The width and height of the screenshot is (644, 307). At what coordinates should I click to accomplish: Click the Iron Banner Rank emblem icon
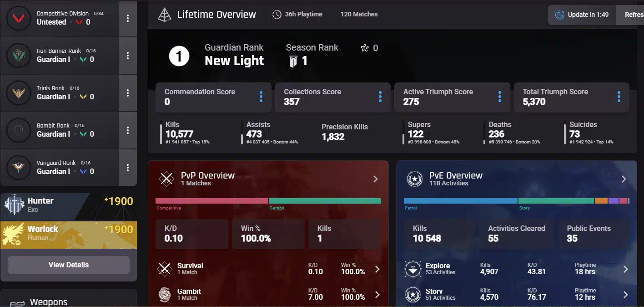tap(19, 56)
